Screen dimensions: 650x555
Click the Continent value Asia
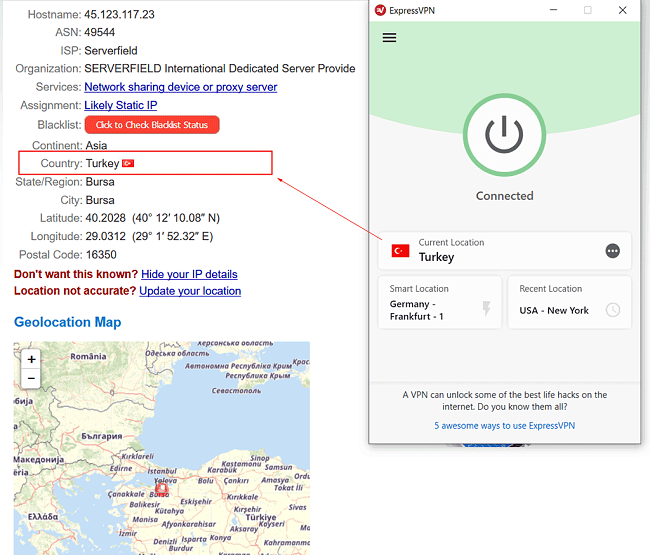point(96,145)
